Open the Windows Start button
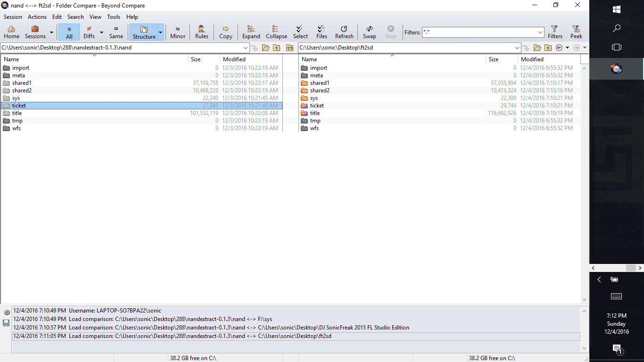644x362 pixels. (617, 9)
